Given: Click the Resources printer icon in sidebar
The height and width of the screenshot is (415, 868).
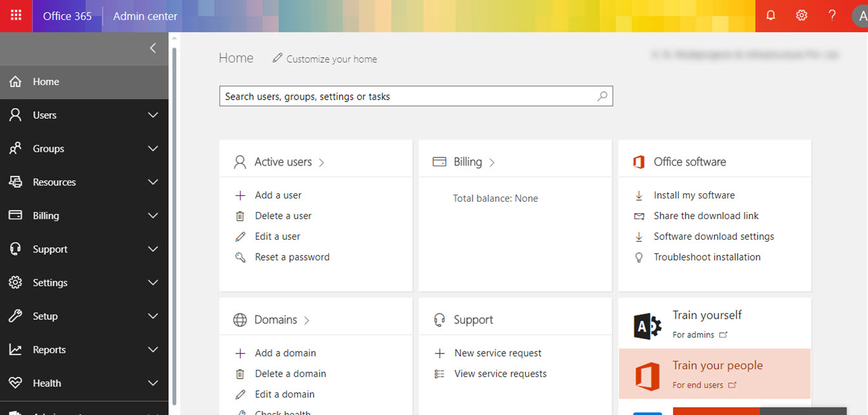Looking at the screenshot, I should click(x=15, y=182).
